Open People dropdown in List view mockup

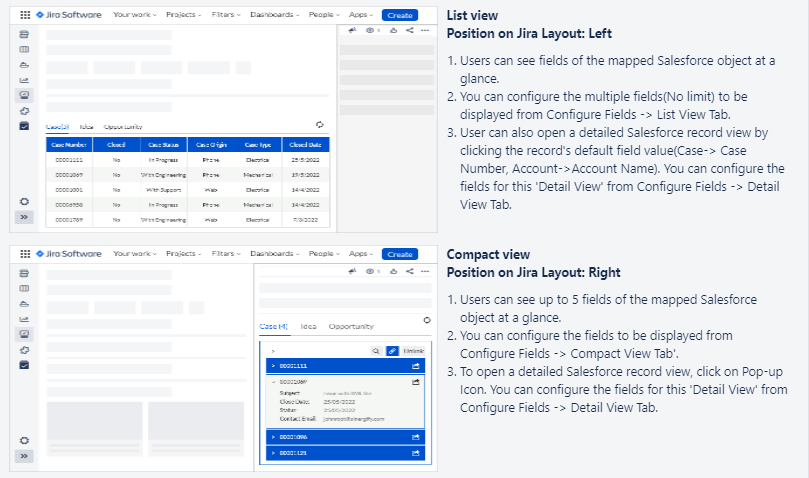(324, 15)
